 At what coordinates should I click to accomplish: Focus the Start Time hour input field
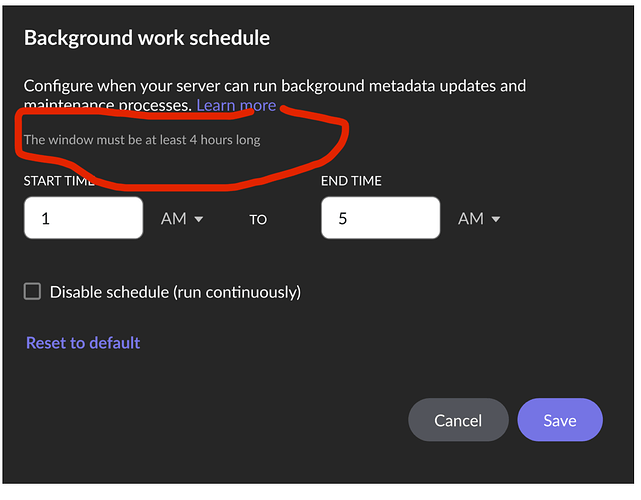tap(83, 218)
